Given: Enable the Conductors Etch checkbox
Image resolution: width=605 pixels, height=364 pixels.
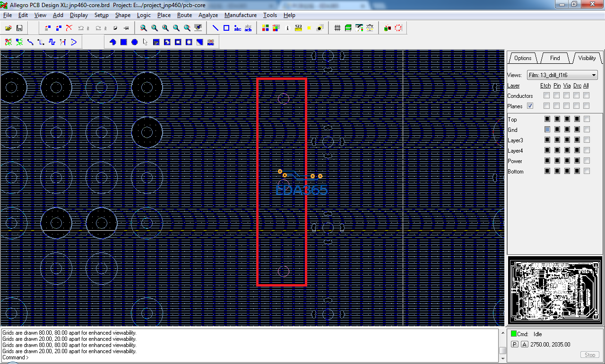Looking at the screenshot, I should [x=546, y=95].
